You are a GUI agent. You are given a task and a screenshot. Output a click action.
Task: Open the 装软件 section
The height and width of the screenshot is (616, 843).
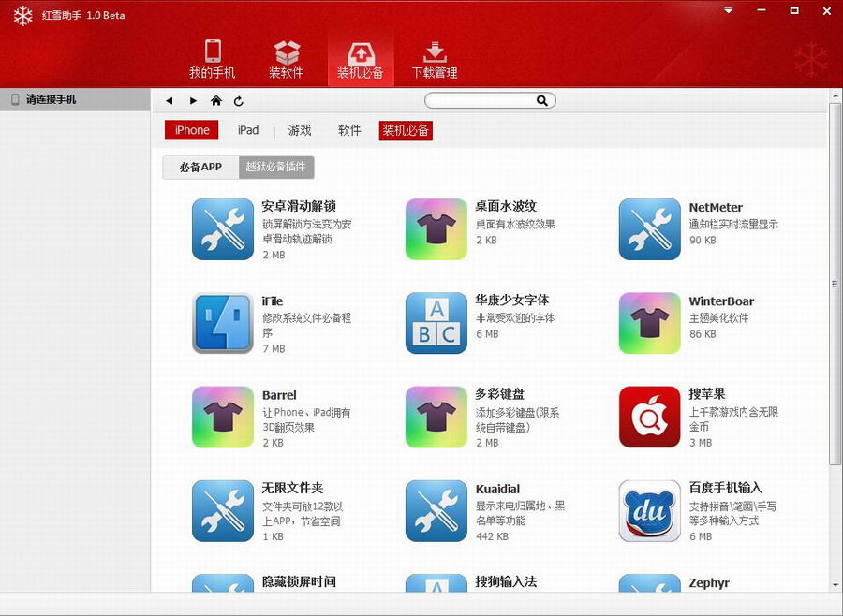click(x=286, y=59)
